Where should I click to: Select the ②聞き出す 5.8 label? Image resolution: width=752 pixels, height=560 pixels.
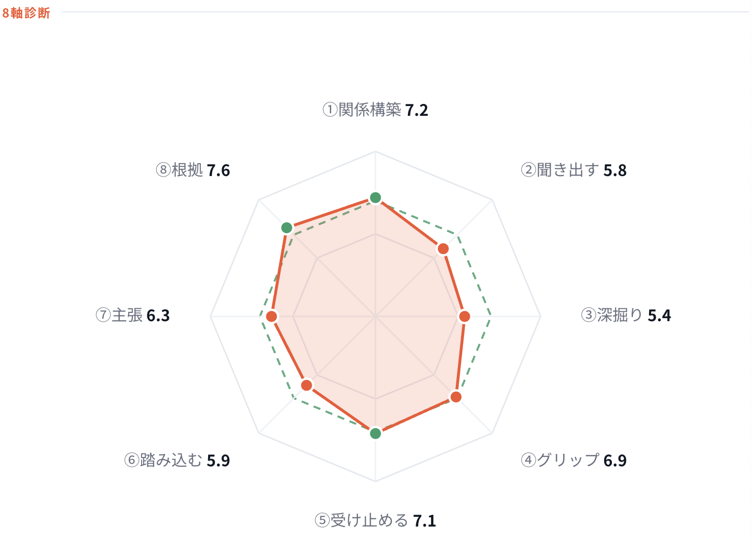pos(574,170)
